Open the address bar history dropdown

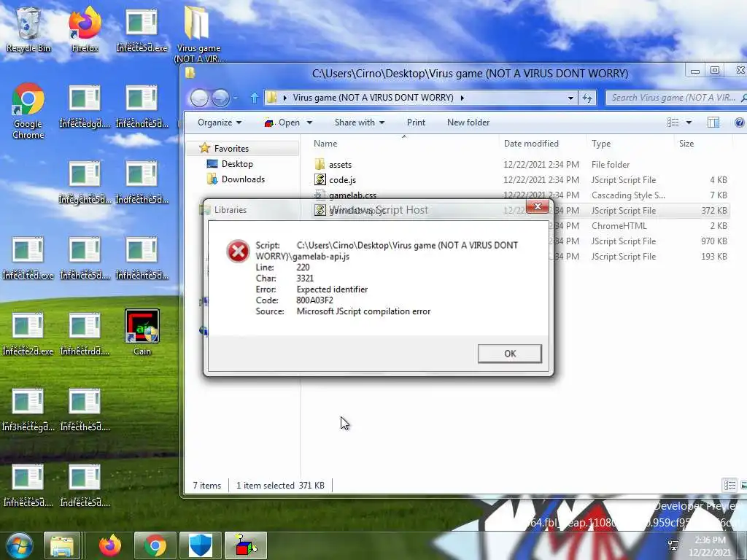coord(570,98)
